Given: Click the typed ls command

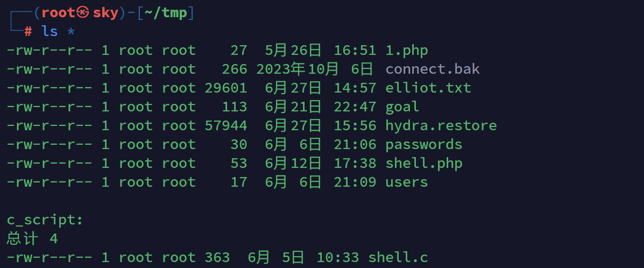Looking at the screenshot, I should tap(49, 31).
